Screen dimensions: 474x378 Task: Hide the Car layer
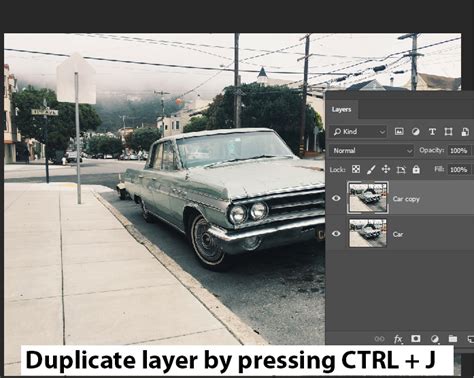[336, 233]
